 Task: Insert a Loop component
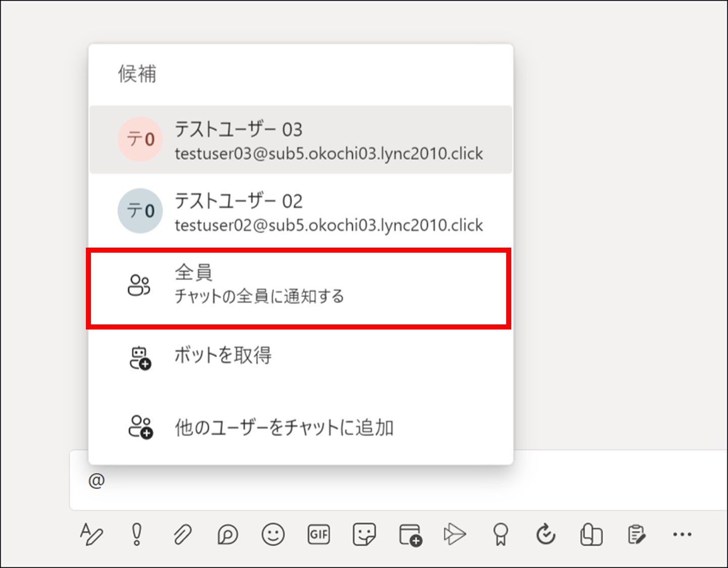[227, 534]
